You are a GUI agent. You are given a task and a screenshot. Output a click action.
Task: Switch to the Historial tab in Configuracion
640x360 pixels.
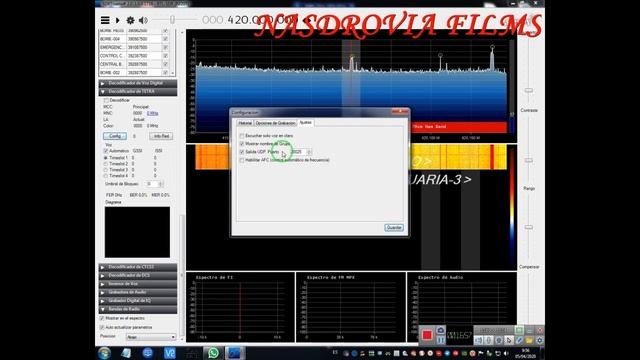[245, 123]
